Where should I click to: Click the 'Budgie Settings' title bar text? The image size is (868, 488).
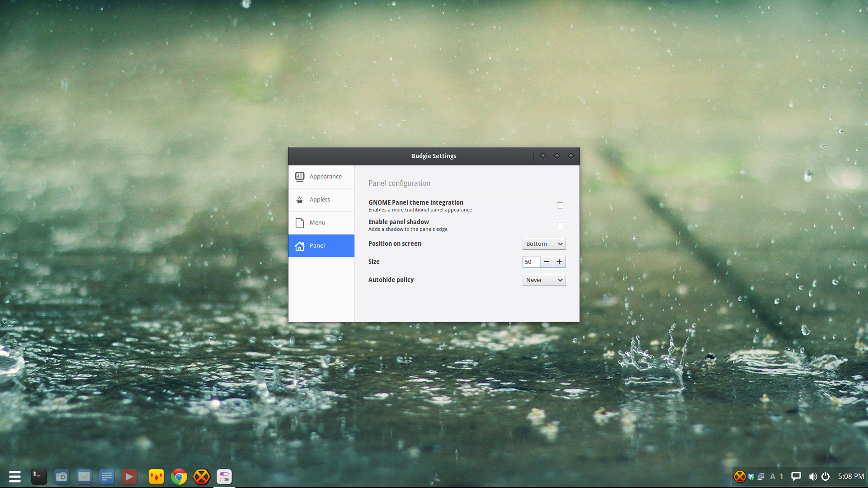(x=434, y=156)
